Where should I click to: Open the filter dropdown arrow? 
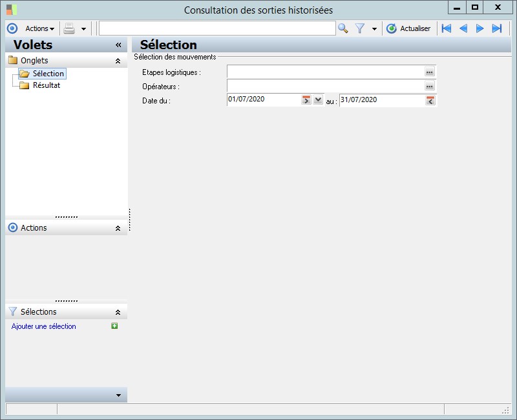(x=374, y=29)
